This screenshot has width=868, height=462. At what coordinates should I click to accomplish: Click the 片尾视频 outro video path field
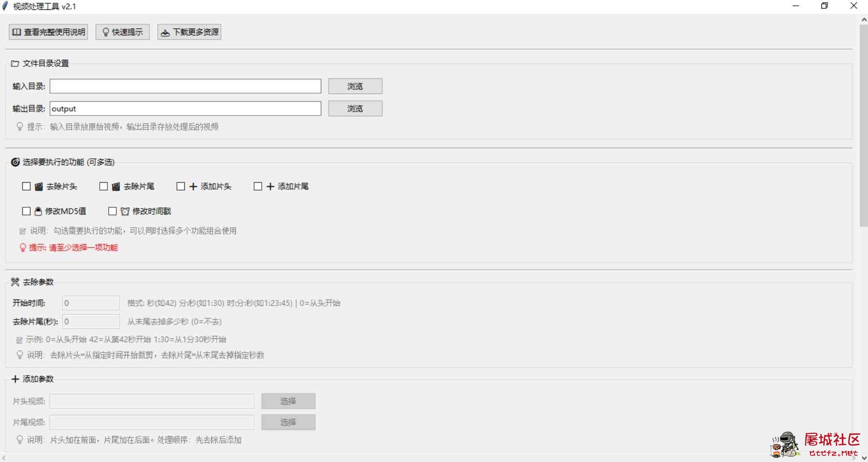click(152, 422)
